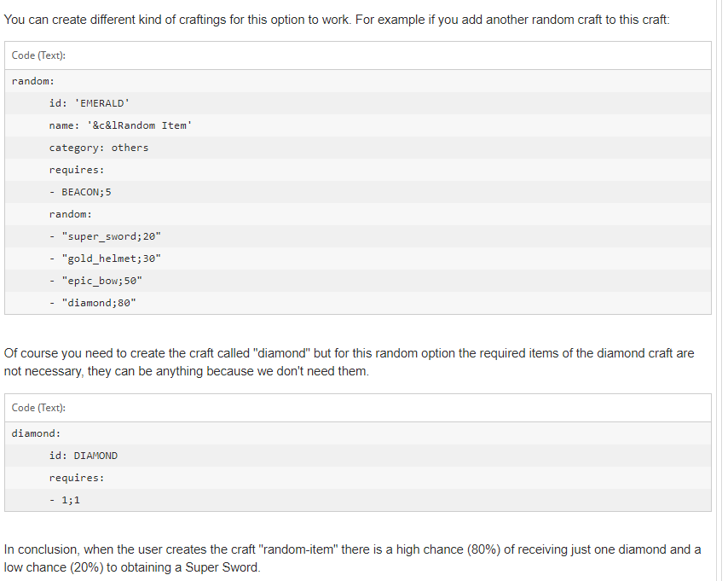Screen dimensions: 728x581
Task: Click "requires:" line in the diamond code block
Action: 77,478
